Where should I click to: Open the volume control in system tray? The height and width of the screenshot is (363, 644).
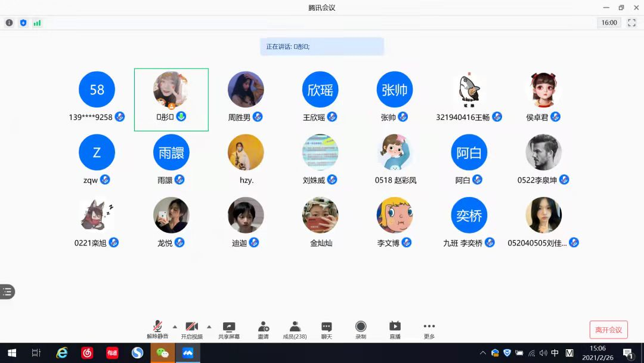coord(543,353)
